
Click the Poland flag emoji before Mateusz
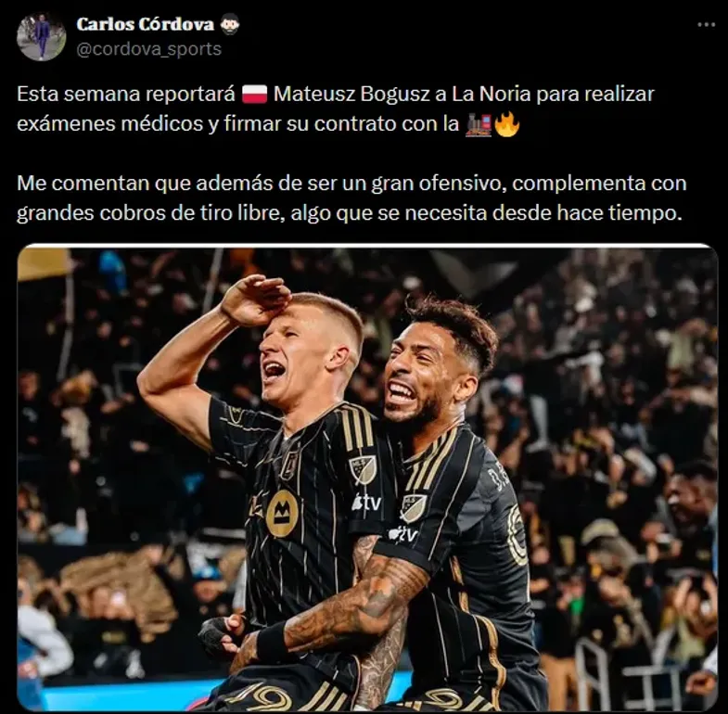click(x=254, y=95)
